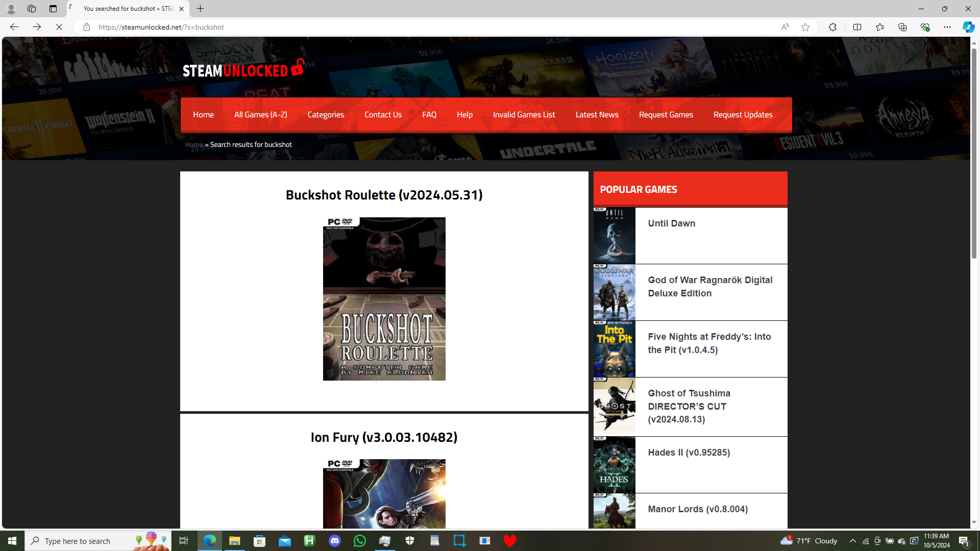Open the Categories menu item
This screenshot has height=551, width=980.
[x=326, y=115]
